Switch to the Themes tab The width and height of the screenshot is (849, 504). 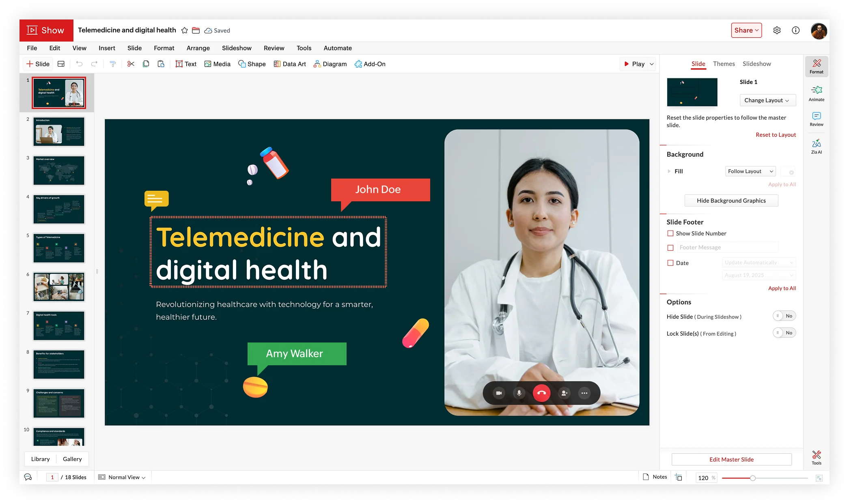[724, 64]
